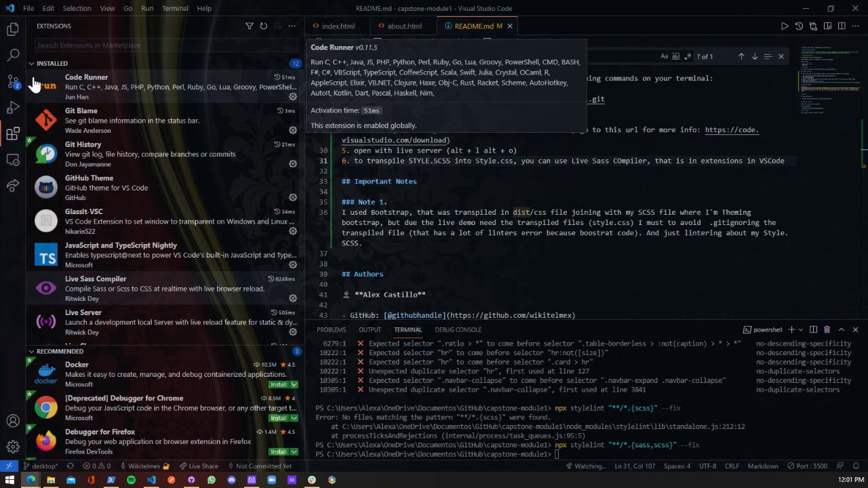Viewport: 868px width, 488px height.
Task: Switch to Problems panel tab
Action: point(331,329)
